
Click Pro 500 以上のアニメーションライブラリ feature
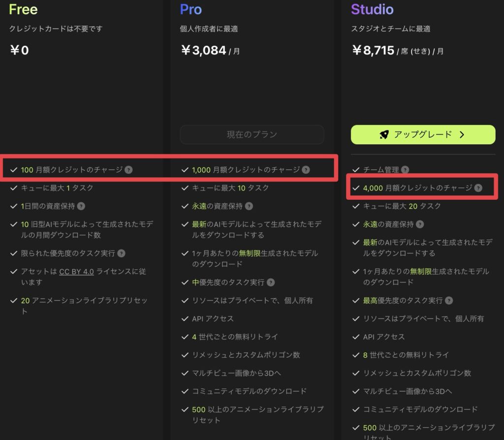pyautogui.click(x=258, y=414)
